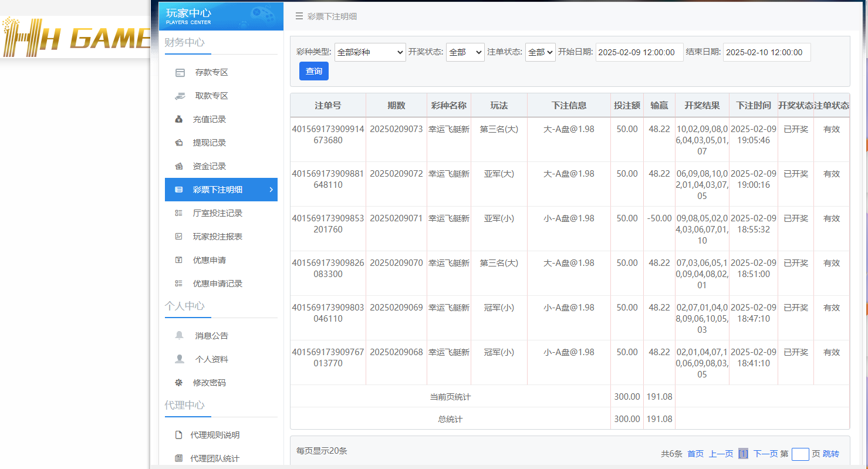Select the 存款专区 deposit icon in the sidebar
Image resolution: width=868 pixels, height=469 pixels.
[x=180, y=72]
